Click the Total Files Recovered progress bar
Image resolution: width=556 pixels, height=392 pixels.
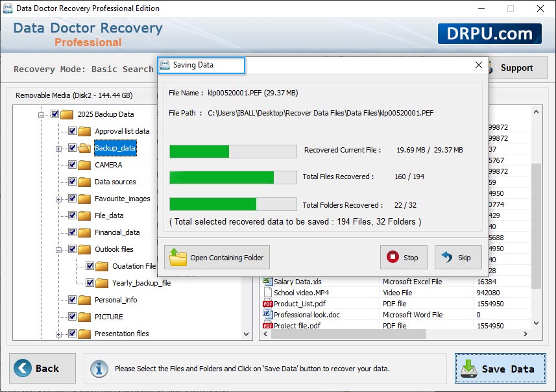click(233, 177)
